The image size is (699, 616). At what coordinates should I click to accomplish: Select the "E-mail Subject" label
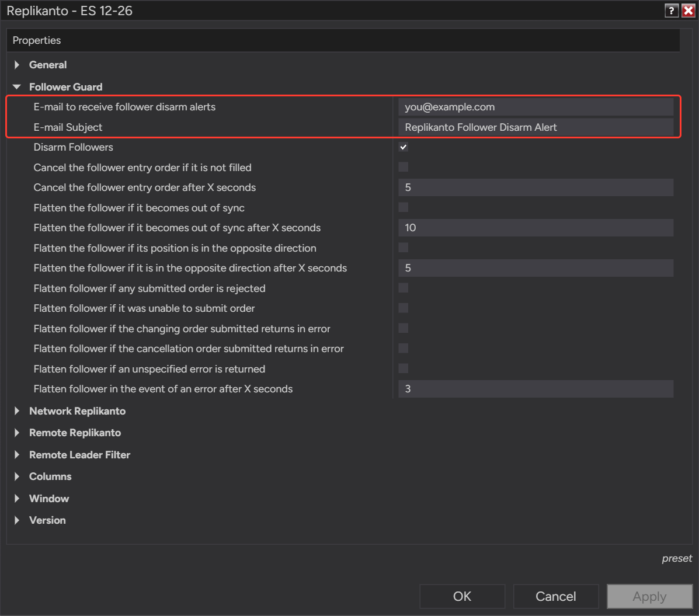pyautogui.click(x=68, y=127)
